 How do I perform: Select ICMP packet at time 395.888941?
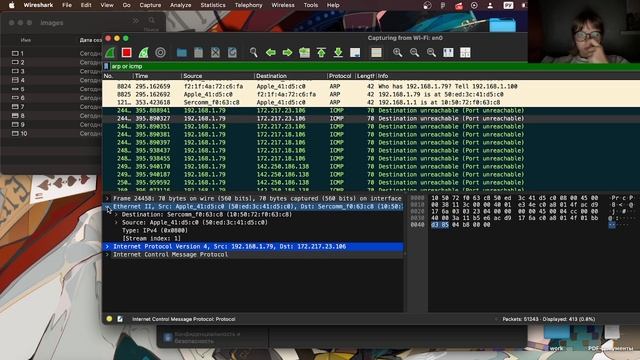371,111
